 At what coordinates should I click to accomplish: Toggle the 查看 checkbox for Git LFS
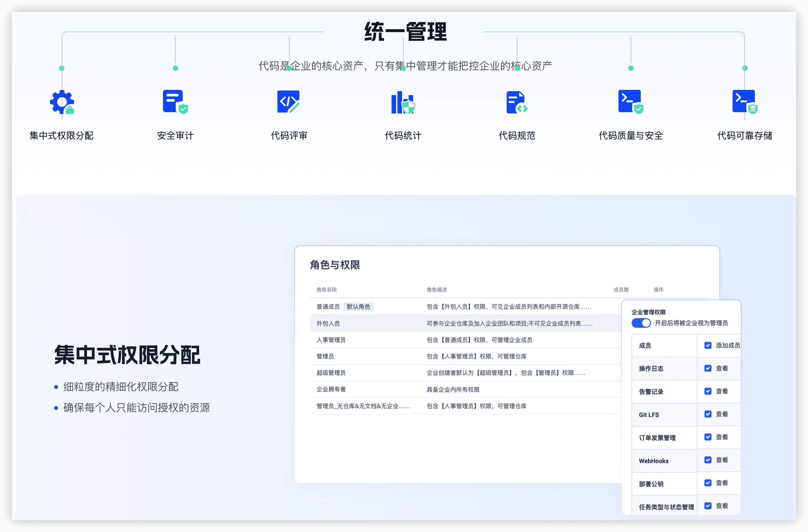(708, 414)
